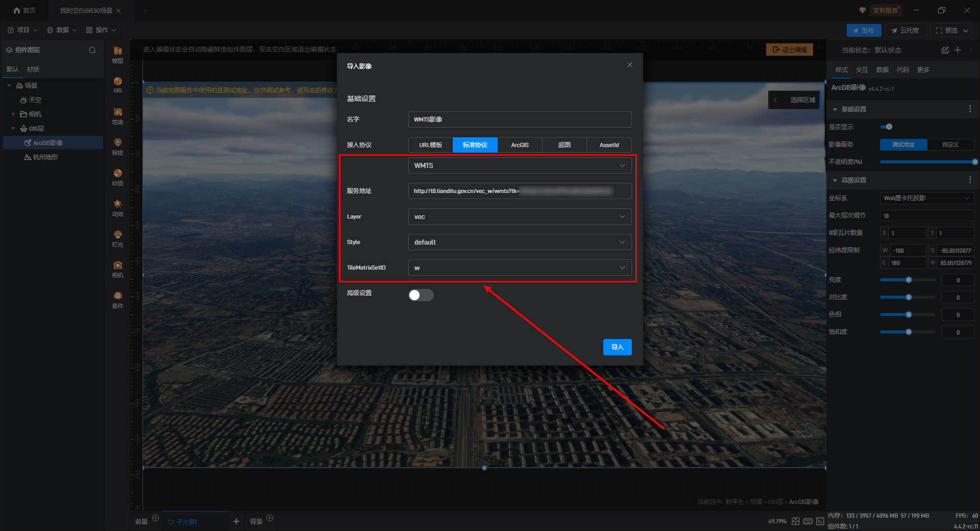Adjust the 亮度 brightness slider handle
The width and height of the screenshot is (980, 531).
pos(909,280)
